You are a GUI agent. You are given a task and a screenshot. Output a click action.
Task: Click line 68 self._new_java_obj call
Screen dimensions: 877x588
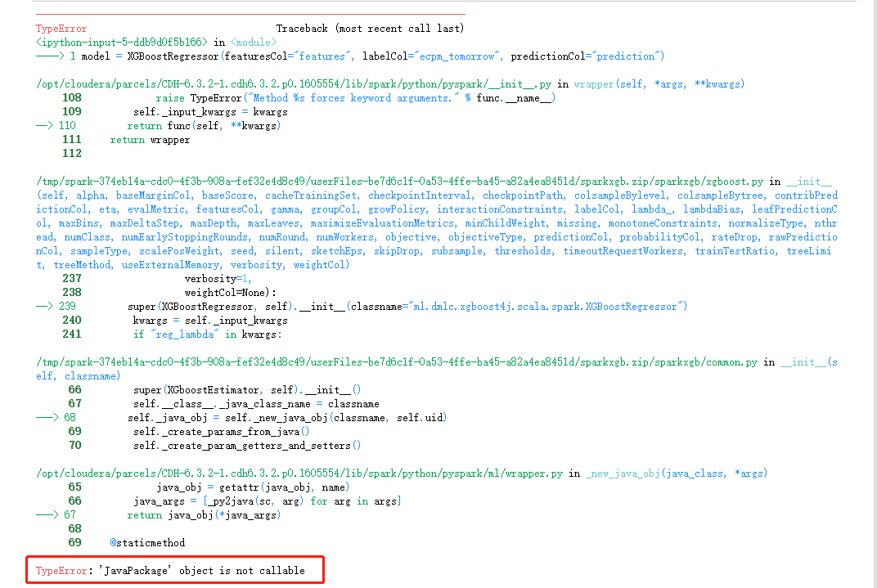[287, 418]
